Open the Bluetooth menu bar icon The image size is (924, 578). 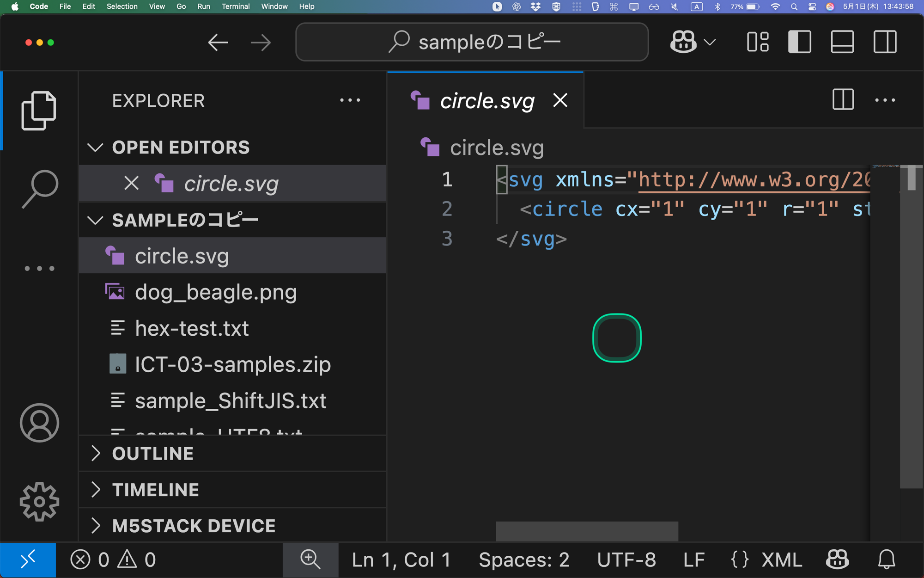click(717, 6)
